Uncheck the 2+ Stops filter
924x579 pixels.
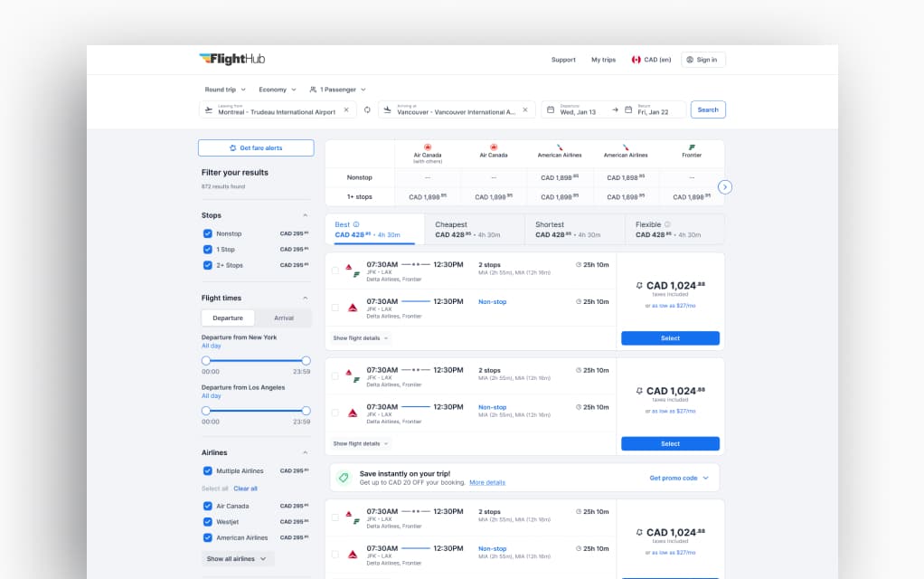point(207,265)
